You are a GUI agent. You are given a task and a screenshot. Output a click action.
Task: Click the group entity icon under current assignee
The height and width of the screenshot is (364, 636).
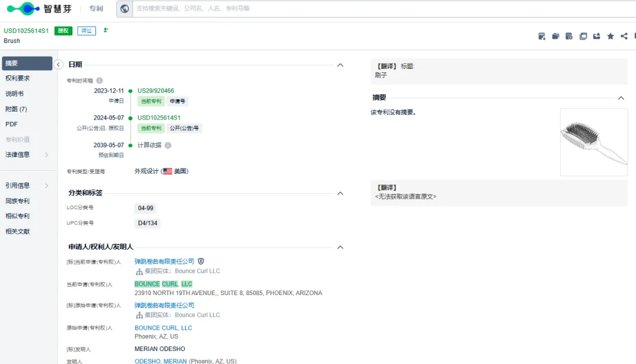coord(139,271)
